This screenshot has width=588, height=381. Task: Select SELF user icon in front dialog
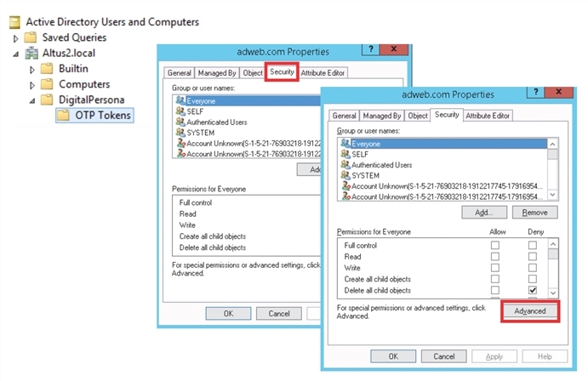point(346,154)
